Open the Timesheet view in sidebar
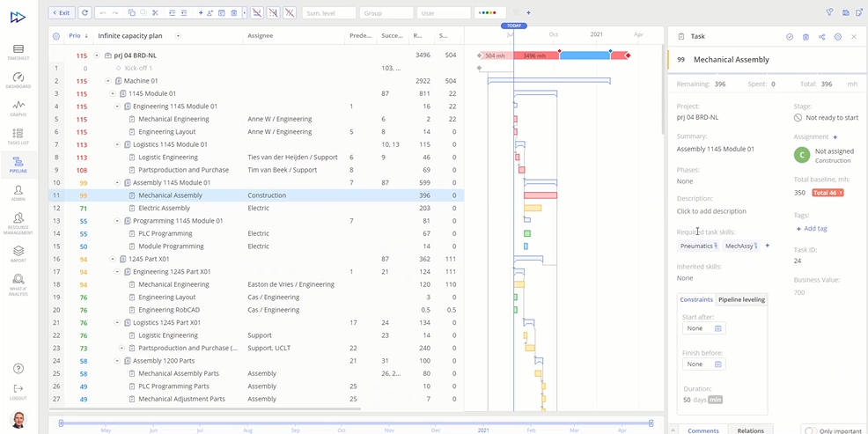This screenshot has width=868, height=434. pos(18,51)
